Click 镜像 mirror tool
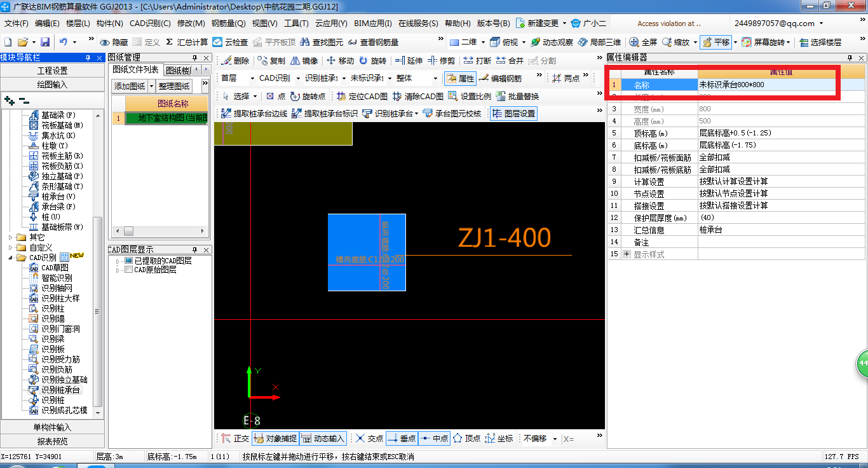This screenshot has width=868, height=468. pos(304,61)
